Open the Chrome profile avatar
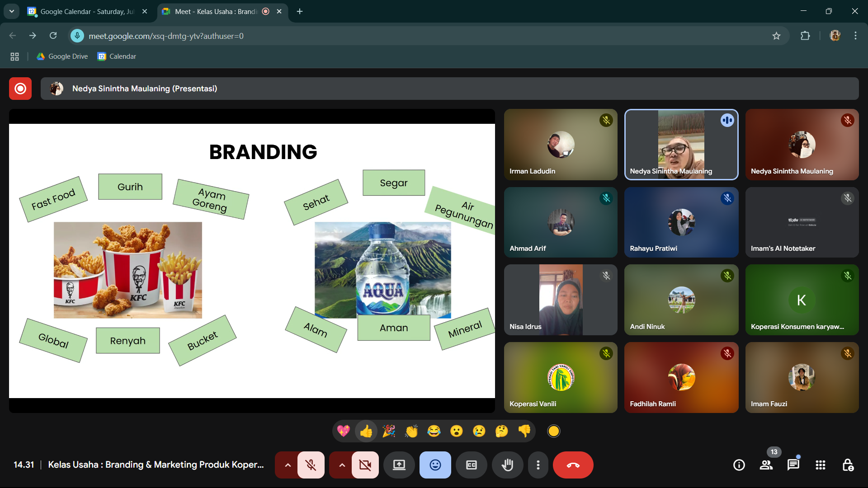Image resolution: width=868 pixels, height=488 pixels. [835, 36]
